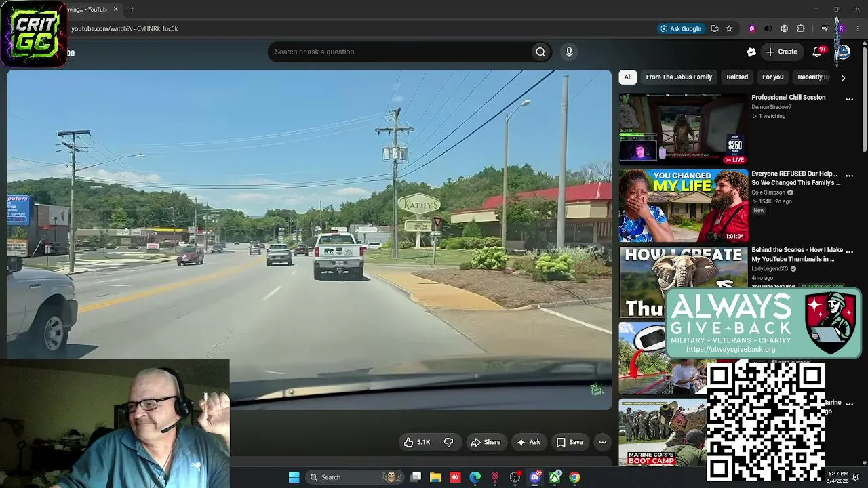Visit the LadyLegendXO channel
The width and height of the screenshot is (868, 488).
point(770,269)
